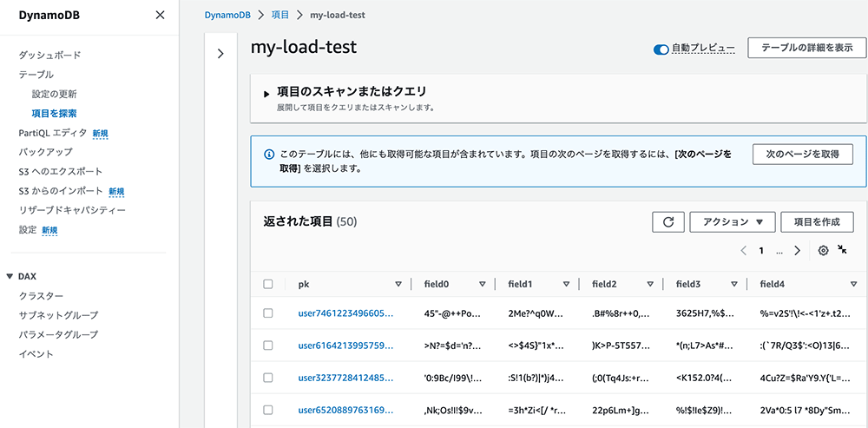Screen dimensions: 868x428
Task: Check the user3237728412485 row
Action: click(268, 378)
